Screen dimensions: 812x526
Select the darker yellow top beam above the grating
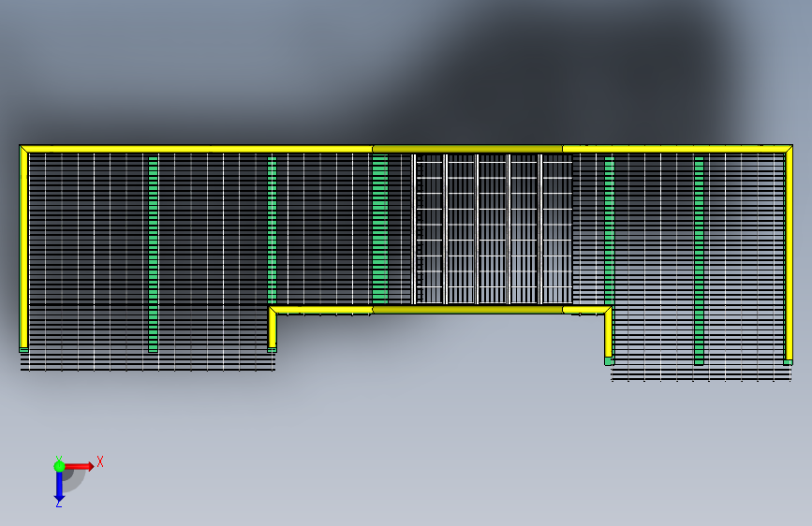point(467,149)
